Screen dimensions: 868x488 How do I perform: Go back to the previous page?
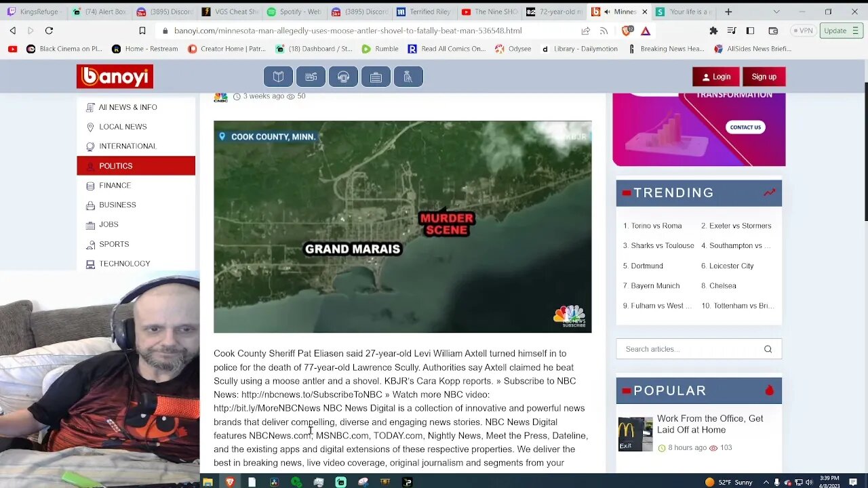point(13,30)
